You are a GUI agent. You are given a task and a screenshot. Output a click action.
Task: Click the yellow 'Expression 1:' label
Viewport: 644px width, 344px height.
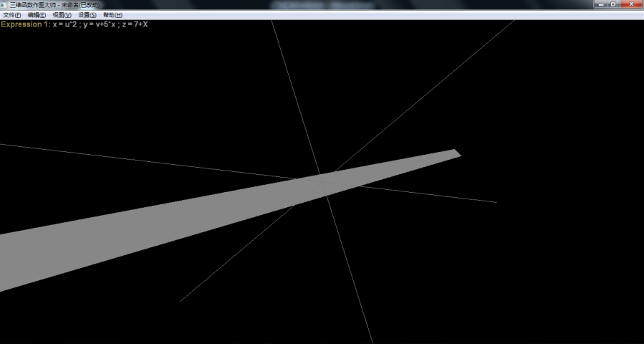tap(26, 24)
